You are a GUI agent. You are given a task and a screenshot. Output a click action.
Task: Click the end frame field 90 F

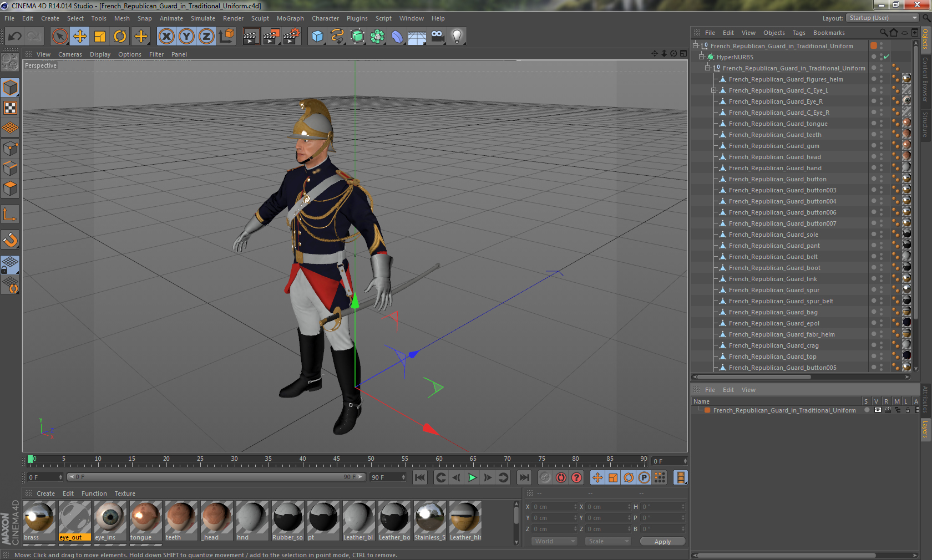click(388, 477)
